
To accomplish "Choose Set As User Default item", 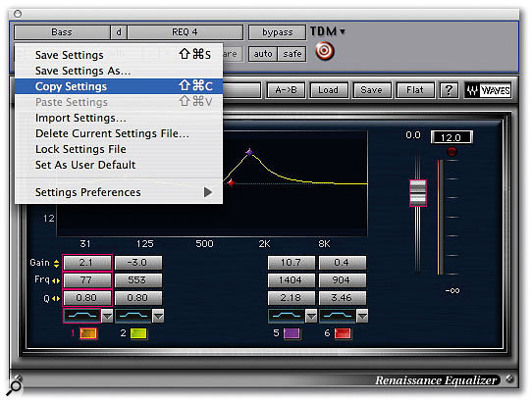I will coord(119,165).
